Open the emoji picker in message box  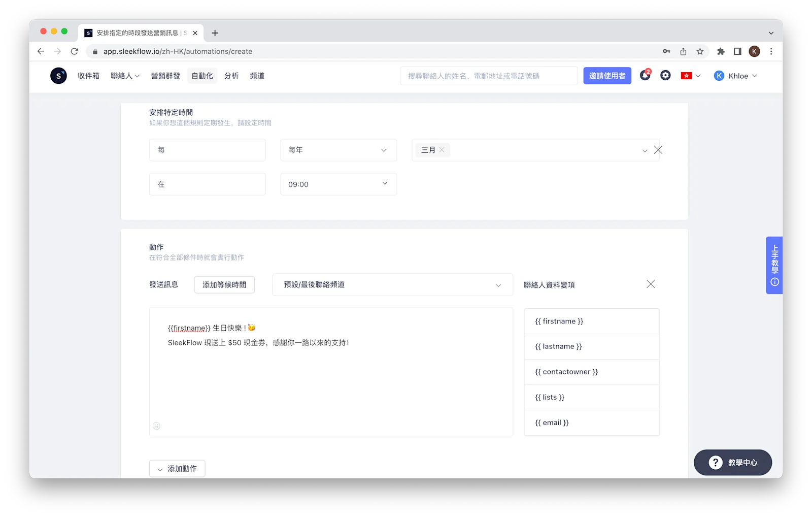157,426
